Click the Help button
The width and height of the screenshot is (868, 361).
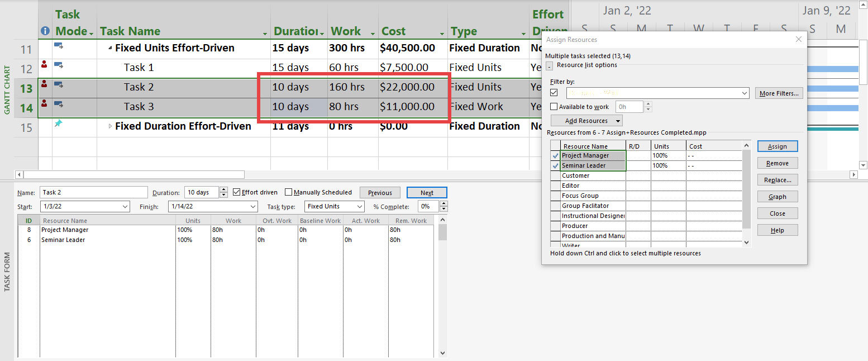[x=778, y=230]
